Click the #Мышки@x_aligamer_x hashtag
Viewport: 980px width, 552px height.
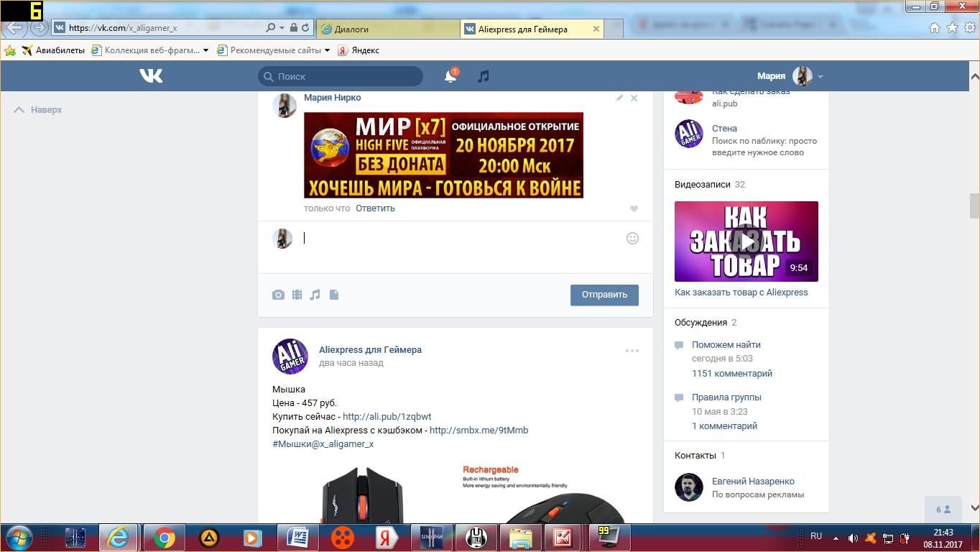coord(323,444)
